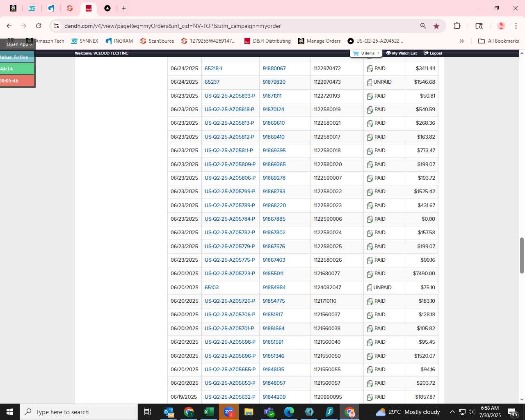The image size is (525, 420).
Task: Open the ScanSource bookmark
Action: [157, 41]
